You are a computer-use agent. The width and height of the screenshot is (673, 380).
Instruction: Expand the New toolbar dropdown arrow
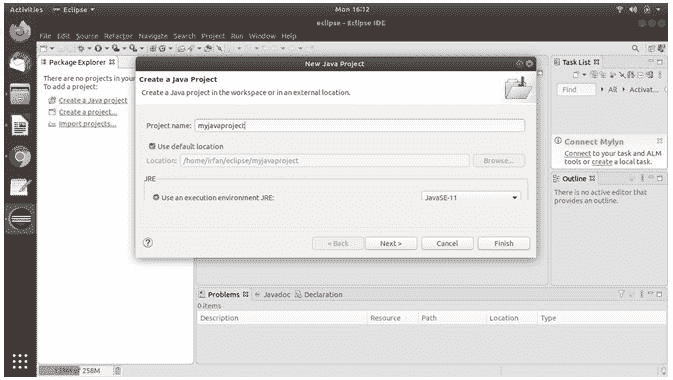(x=52, y=49)
